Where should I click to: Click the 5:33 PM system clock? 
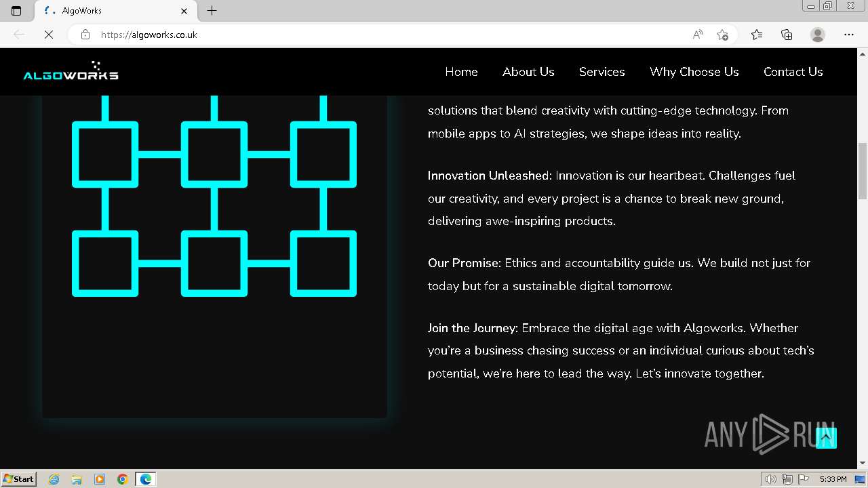coord(833,479)
